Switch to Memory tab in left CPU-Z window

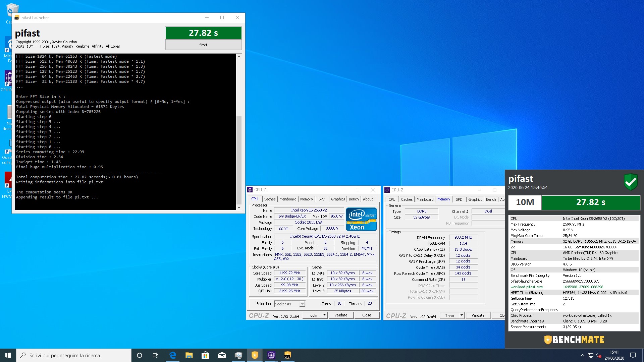tap(306, 199)
